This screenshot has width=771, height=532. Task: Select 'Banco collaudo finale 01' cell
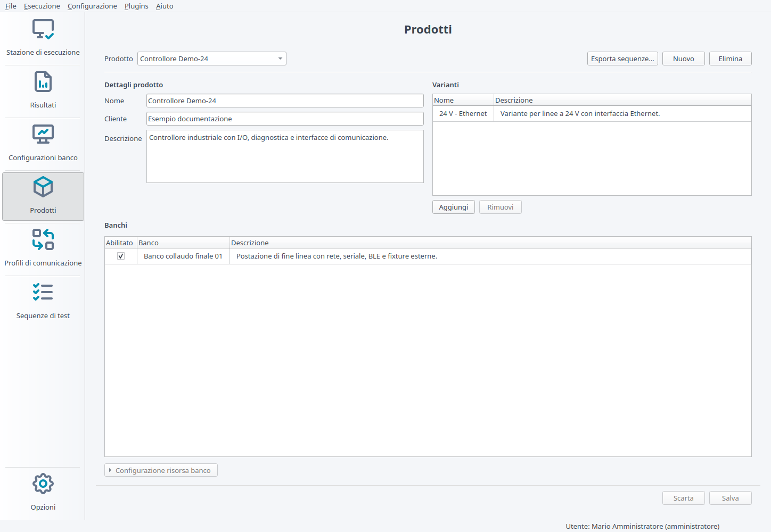coord(183,256)
